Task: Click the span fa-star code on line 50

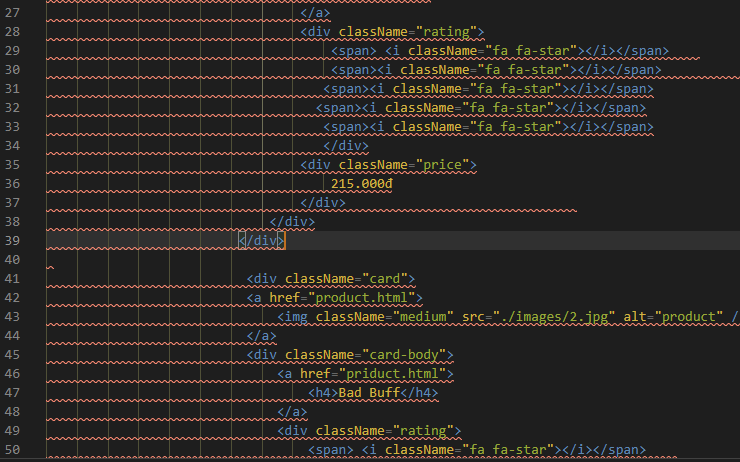Action: (x=477, y=450)
